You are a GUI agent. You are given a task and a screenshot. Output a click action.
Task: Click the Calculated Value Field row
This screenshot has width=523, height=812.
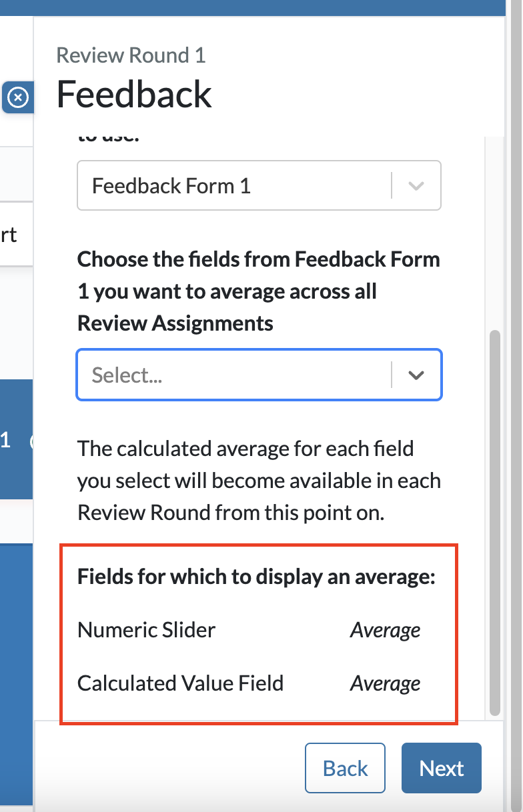(249, 683)
